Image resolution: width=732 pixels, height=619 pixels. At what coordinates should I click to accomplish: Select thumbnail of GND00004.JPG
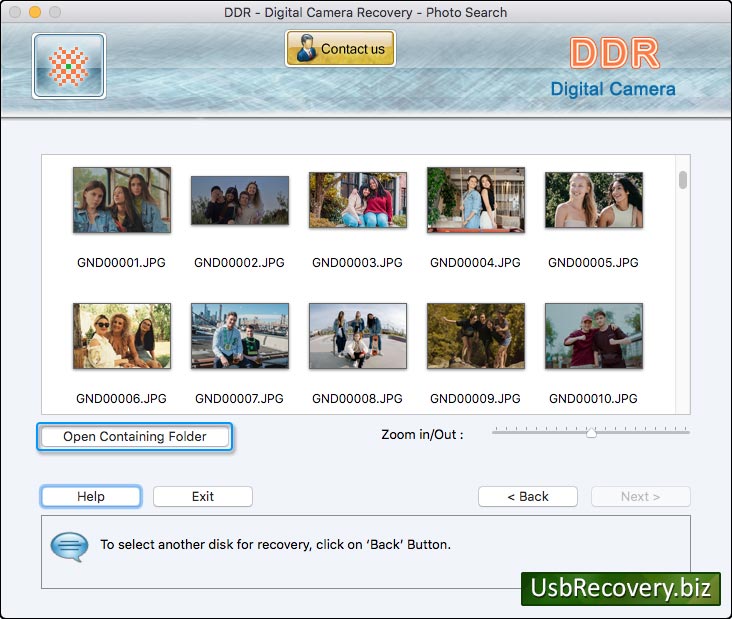tap(476, 200)
